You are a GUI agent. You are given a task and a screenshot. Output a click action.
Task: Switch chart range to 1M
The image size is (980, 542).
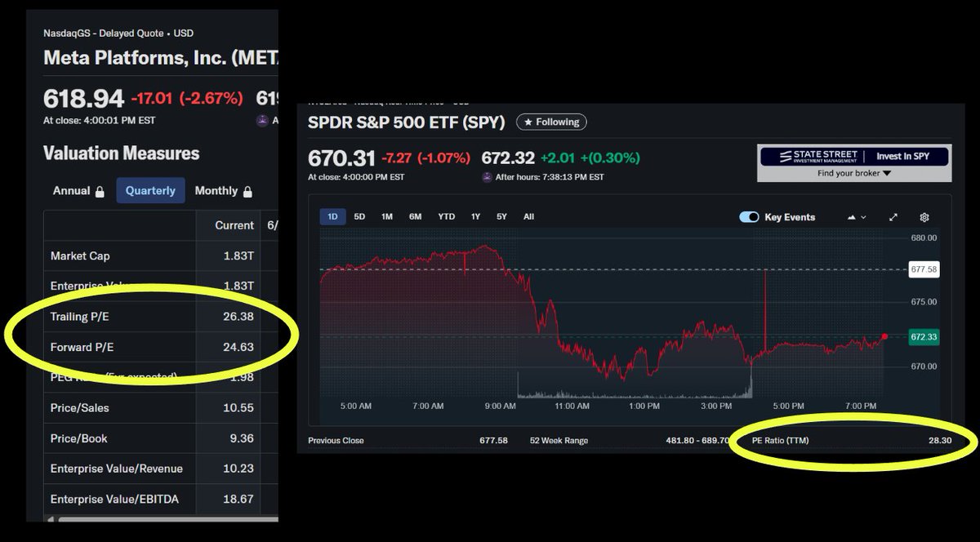(387, 216)
